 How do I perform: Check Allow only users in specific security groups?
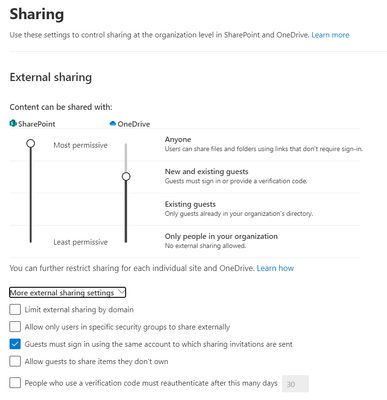click(x=15, y=327)
